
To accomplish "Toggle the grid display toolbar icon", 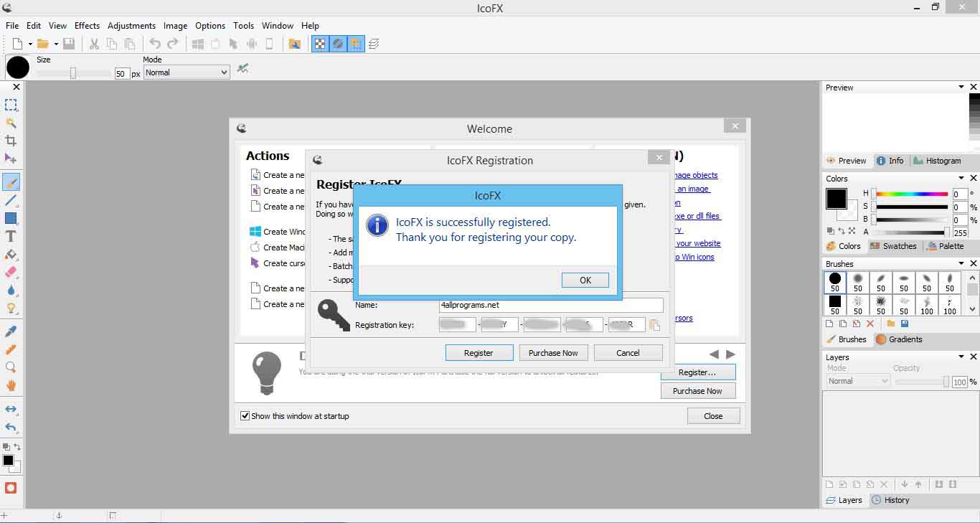I will [355, 44].
